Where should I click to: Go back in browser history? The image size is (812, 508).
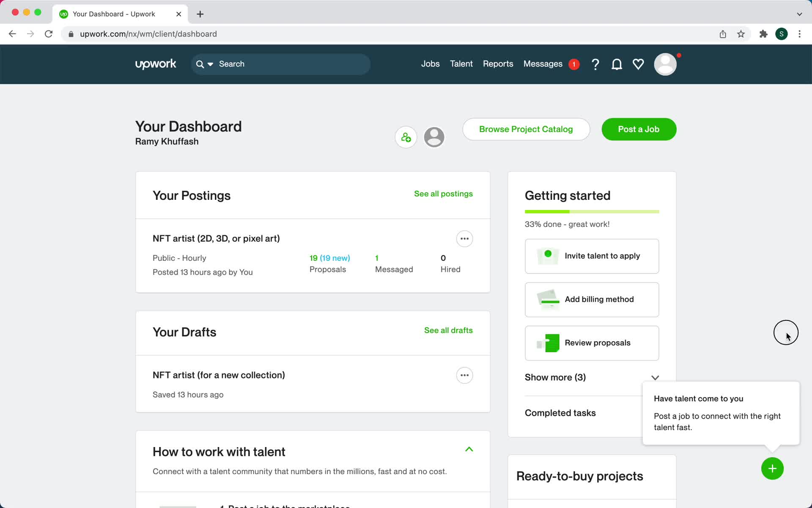(12, 34)
